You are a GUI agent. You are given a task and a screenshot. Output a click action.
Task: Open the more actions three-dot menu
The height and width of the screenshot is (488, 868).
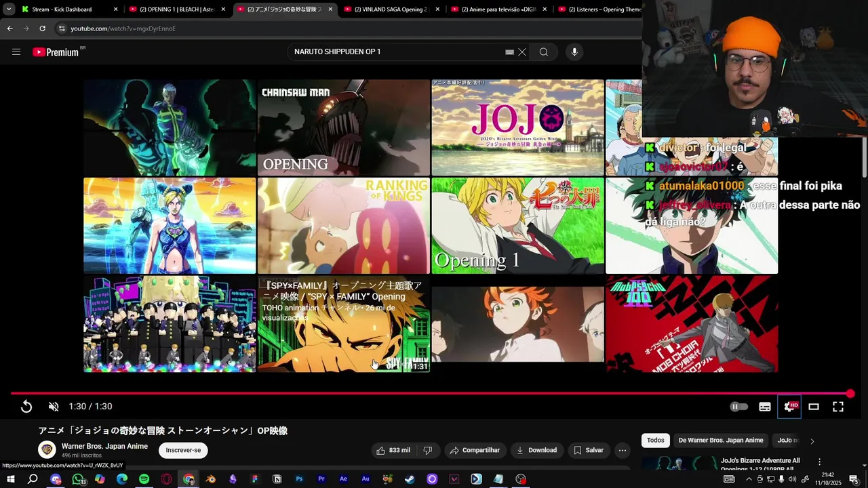point(623,450)
